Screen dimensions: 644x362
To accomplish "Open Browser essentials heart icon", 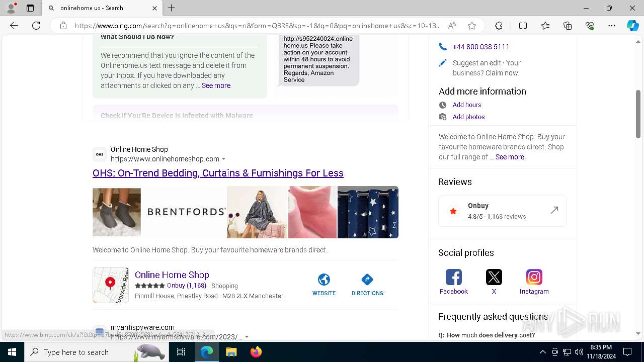I will [x=590, y=26].
